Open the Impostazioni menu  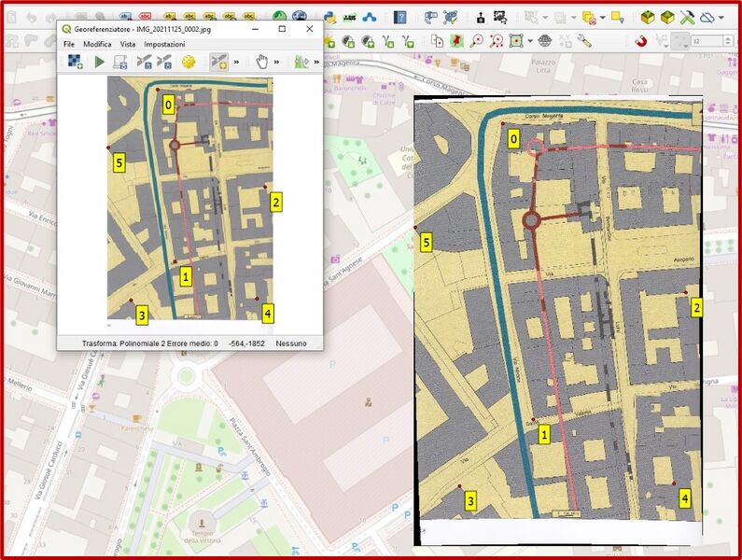[x=164, y=44]
